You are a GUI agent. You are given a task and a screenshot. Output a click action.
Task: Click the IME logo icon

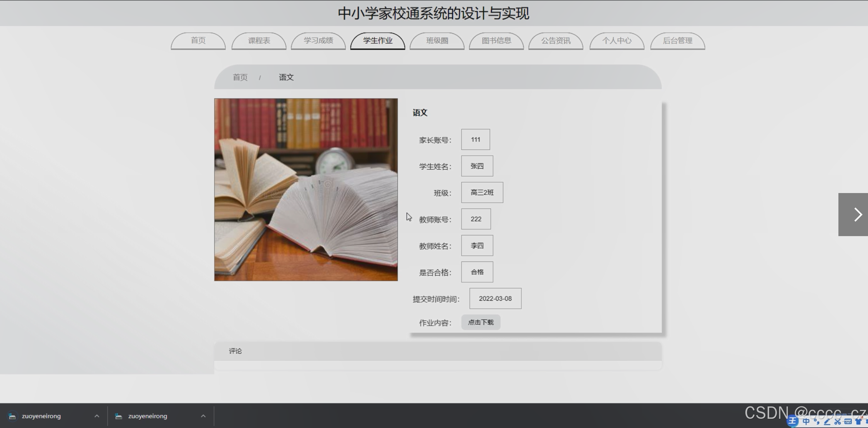(x=792, y=421)
